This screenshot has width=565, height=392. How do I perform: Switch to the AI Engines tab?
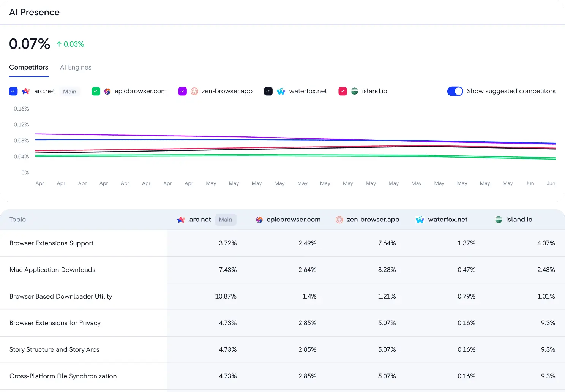pyautogui.click(x=76, y=67)
